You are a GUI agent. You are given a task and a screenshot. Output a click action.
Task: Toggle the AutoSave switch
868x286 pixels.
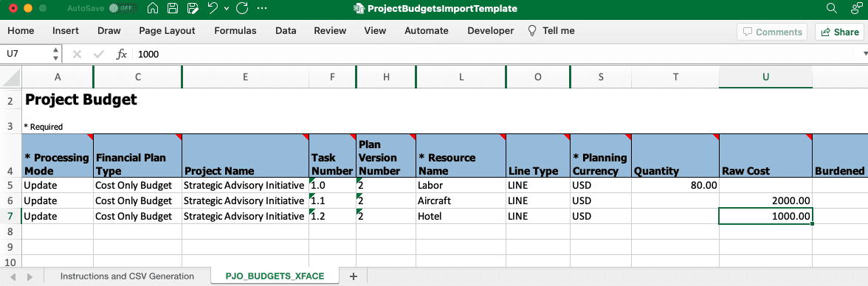point(123,8)
